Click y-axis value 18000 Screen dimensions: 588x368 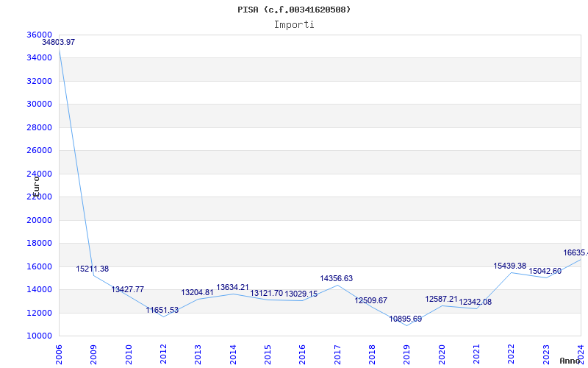(x=40, y=244)
